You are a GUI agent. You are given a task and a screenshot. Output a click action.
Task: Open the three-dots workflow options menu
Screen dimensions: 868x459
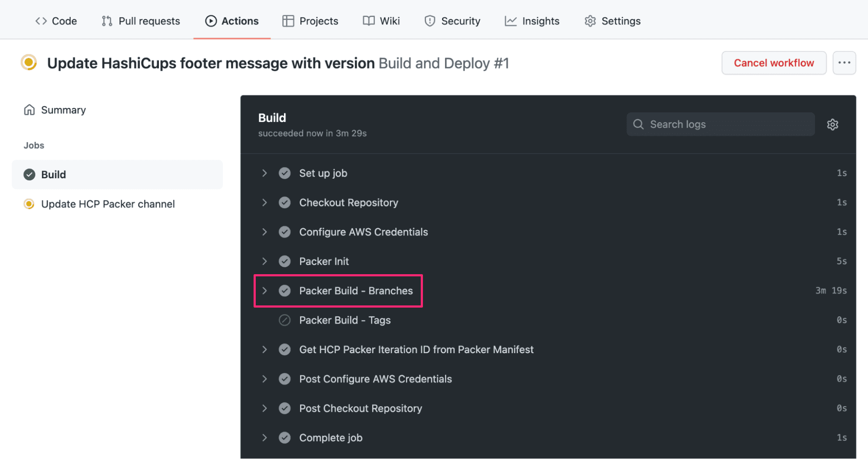point(844,63)
